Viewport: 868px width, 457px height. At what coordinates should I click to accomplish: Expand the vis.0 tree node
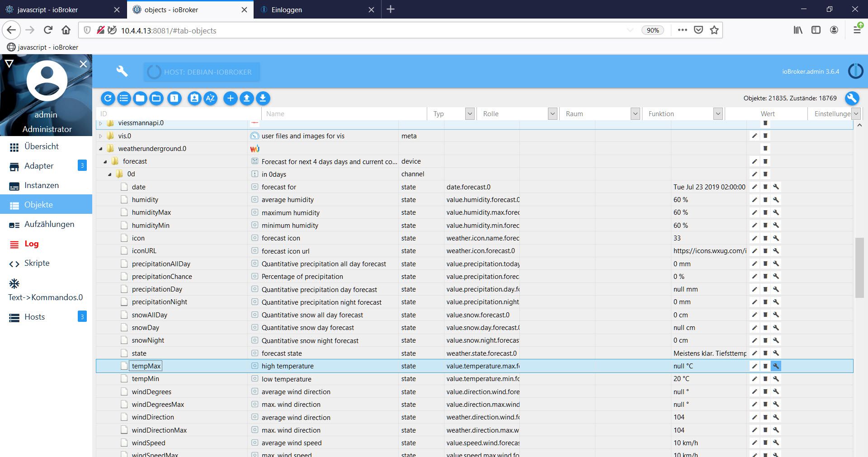(x=100, y=136)
